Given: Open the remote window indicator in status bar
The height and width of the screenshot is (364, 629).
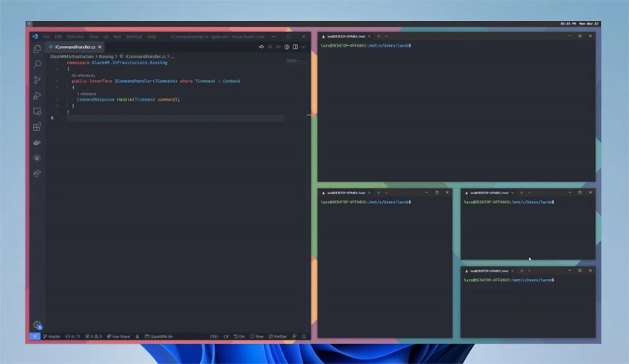Looking at the screenshot, I should coord(35,336).
